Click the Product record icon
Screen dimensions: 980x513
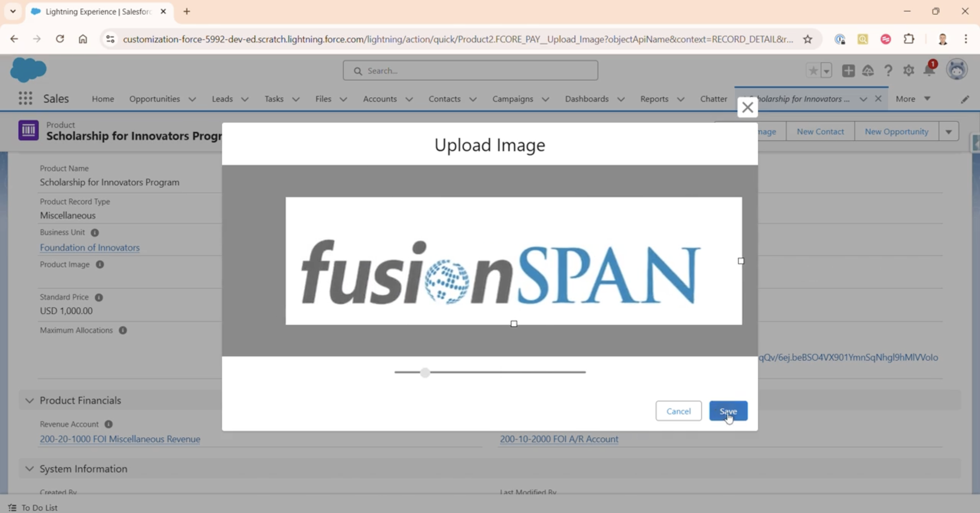pos(29,130)
